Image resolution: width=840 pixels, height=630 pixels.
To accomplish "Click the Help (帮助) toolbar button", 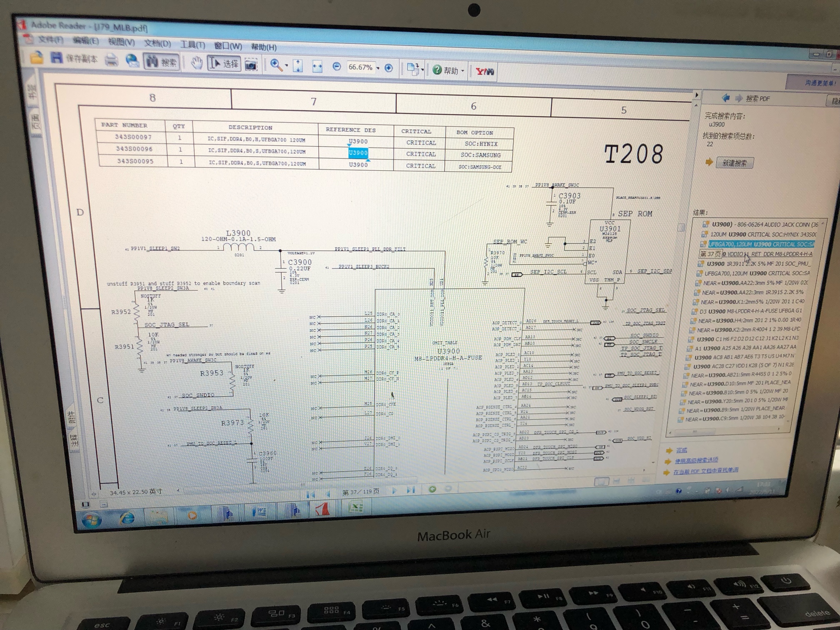I will (x=446, y=70).
